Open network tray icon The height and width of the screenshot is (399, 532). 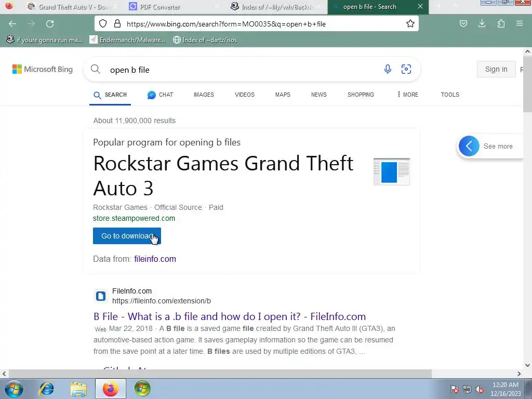467,389
